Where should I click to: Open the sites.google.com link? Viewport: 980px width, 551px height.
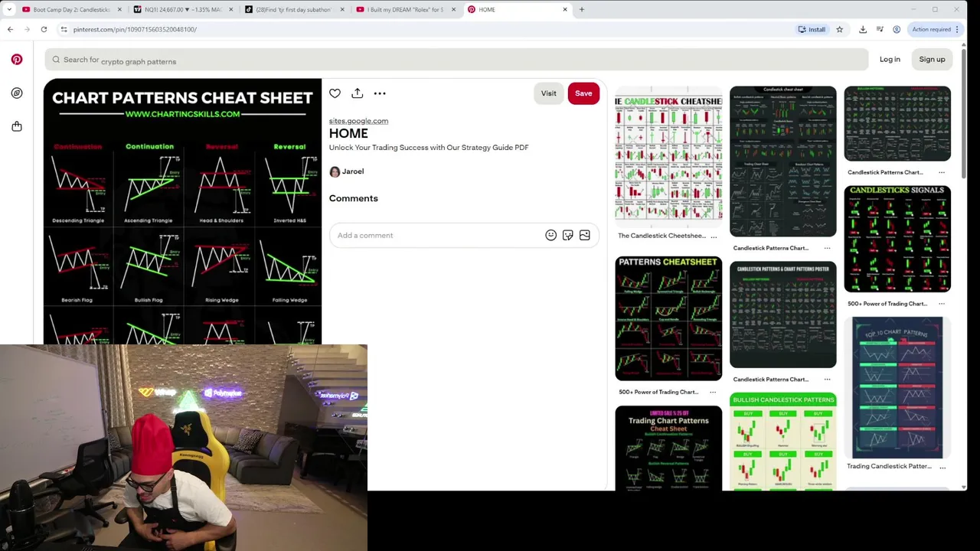tap(358, 121)
